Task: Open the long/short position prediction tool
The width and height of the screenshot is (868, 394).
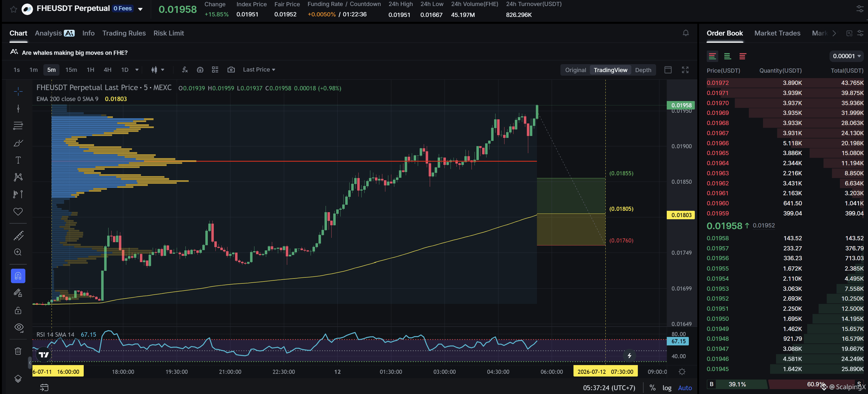Action: pyautogui.click(x=18, y=194)
